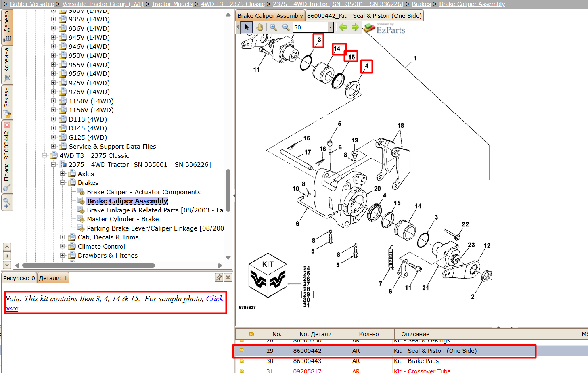Click the EzParts logo

pos(385,28)
